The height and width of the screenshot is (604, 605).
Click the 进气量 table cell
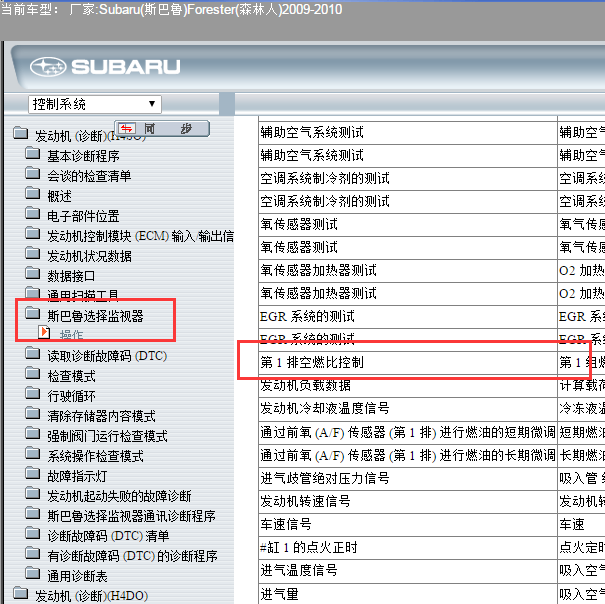[408, 594]
